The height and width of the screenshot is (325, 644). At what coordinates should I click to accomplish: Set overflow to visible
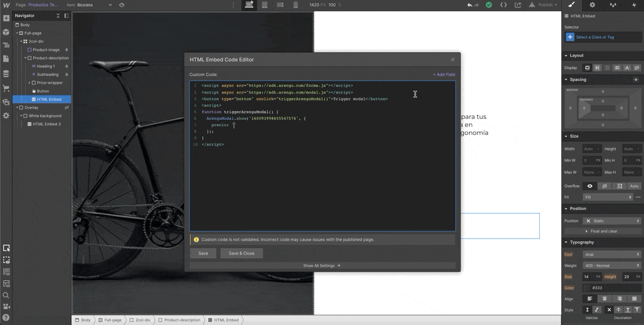[590, 186]
